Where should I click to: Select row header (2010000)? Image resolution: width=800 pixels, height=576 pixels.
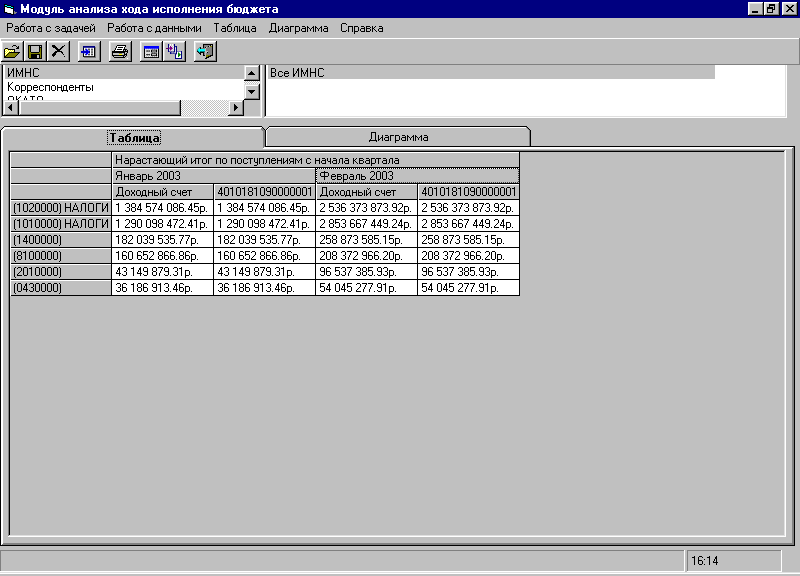click(61, 271)
